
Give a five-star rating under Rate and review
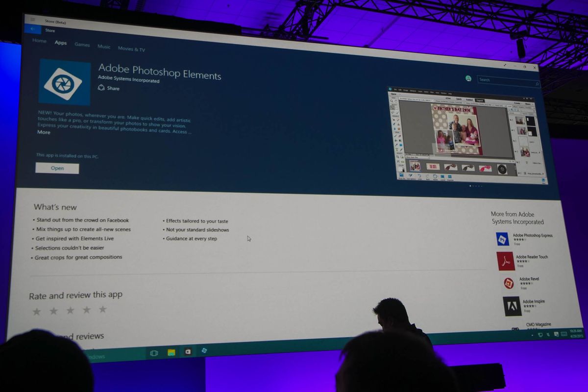(102, 310)
